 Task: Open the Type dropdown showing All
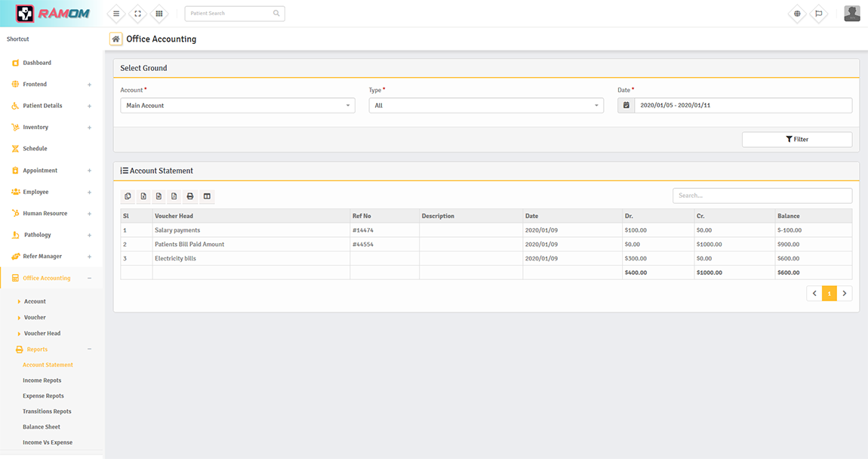click(485, 106)
